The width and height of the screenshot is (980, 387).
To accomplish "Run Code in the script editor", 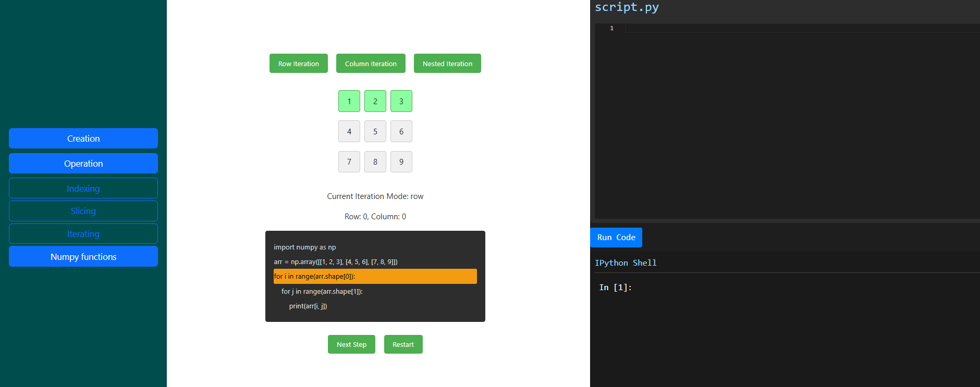I will [616, 238].
